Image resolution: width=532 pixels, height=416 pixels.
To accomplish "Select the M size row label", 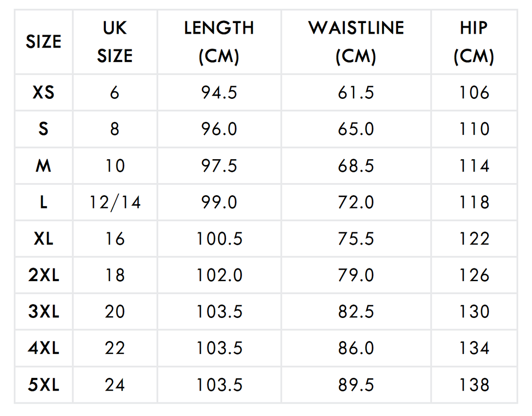I will point(43,166).
